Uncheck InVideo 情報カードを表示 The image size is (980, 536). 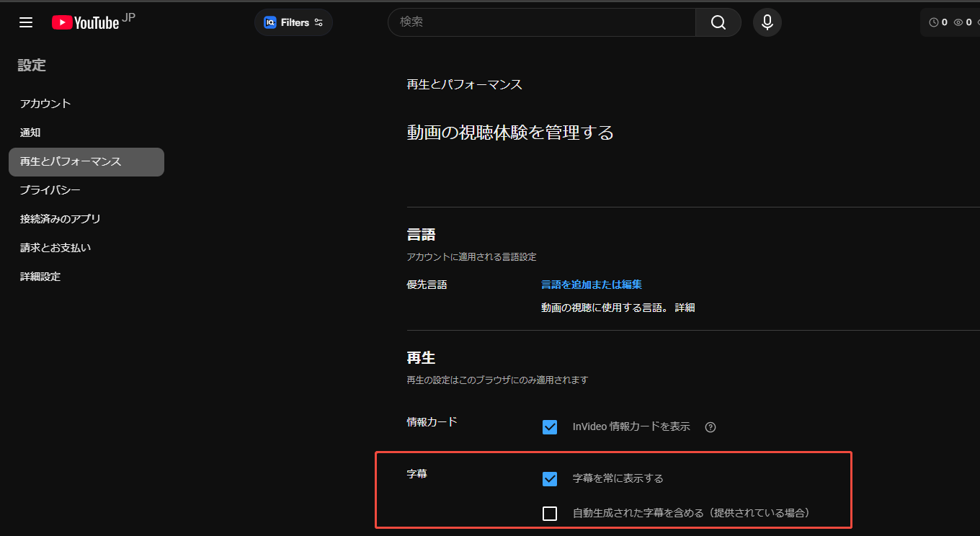tap(550, 426)
